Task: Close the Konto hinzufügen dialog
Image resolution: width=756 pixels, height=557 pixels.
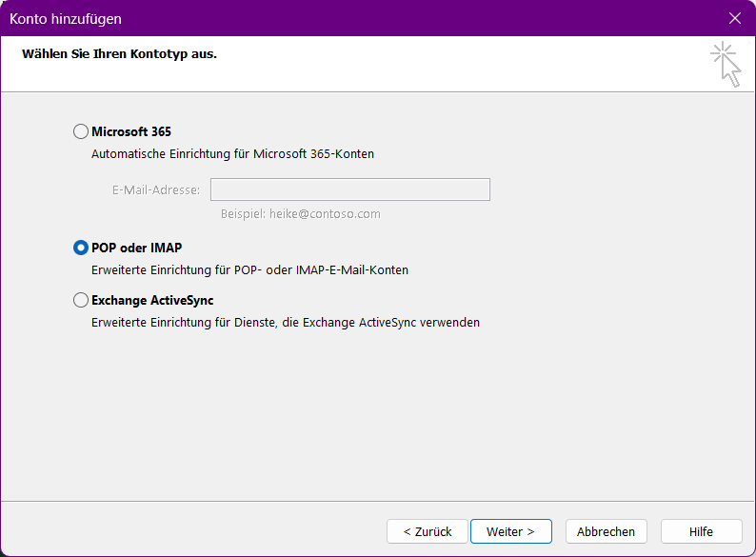Action: [734, 18]
